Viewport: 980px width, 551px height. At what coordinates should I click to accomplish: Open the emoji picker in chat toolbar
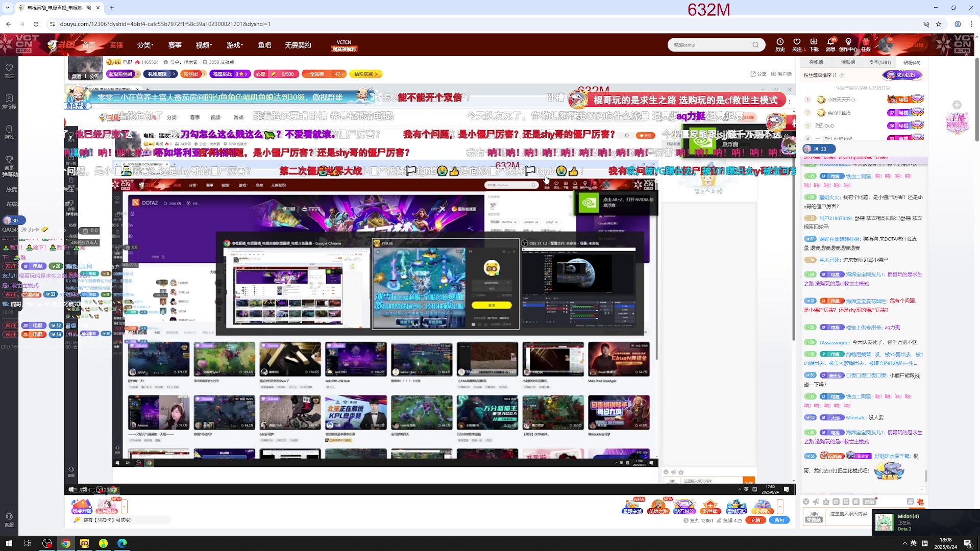(x=806, y=502)
